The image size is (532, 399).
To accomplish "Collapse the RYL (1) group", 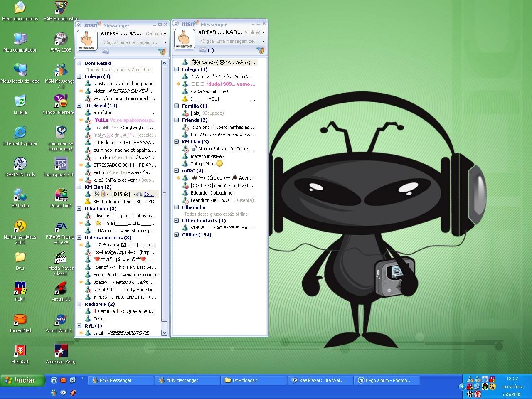I will click(x=79, y=326).
